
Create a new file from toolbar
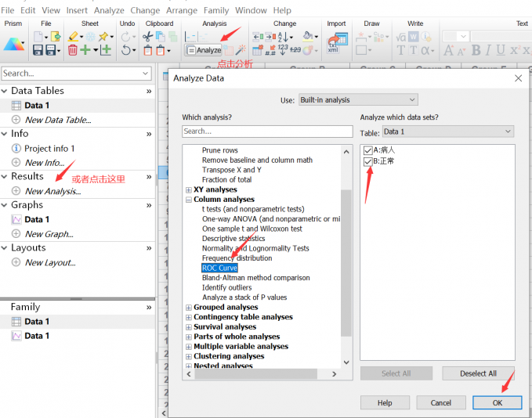tap(38, 37)
